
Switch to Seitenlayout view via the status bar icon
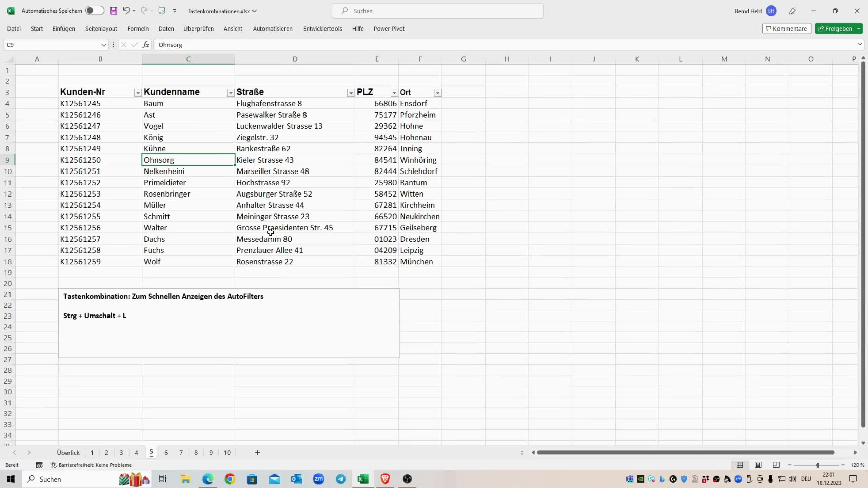[758, 465]
